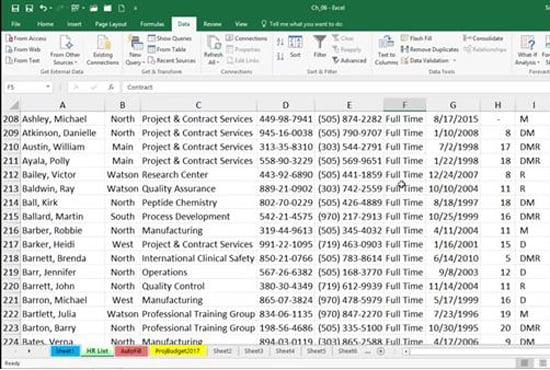Open the Name Box dropdown arrow
This screenshot has width=550, height=370.
(x=48, y=87)
